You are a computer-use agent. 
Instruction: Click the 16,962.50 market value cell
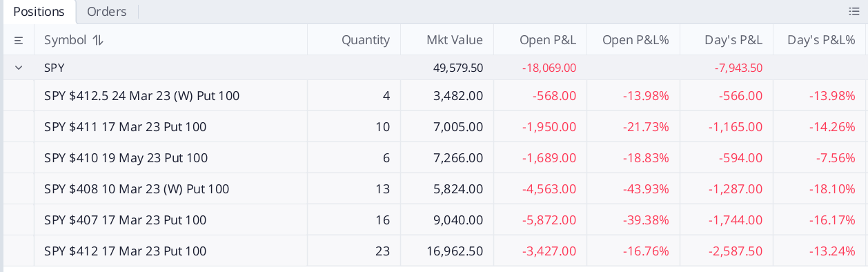click(x=455, y=251)
